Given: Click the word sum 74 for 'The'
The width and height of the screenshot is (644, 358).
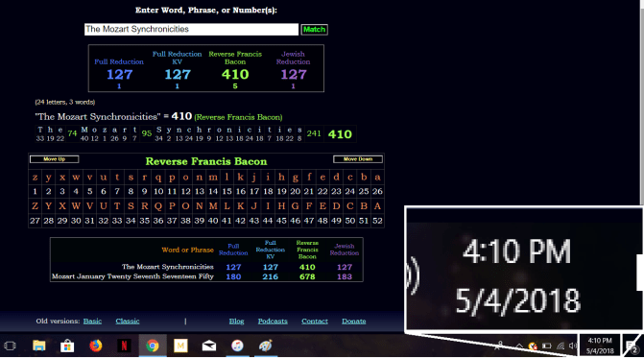Looking at the screenshot, I should [x=72, y=133].
